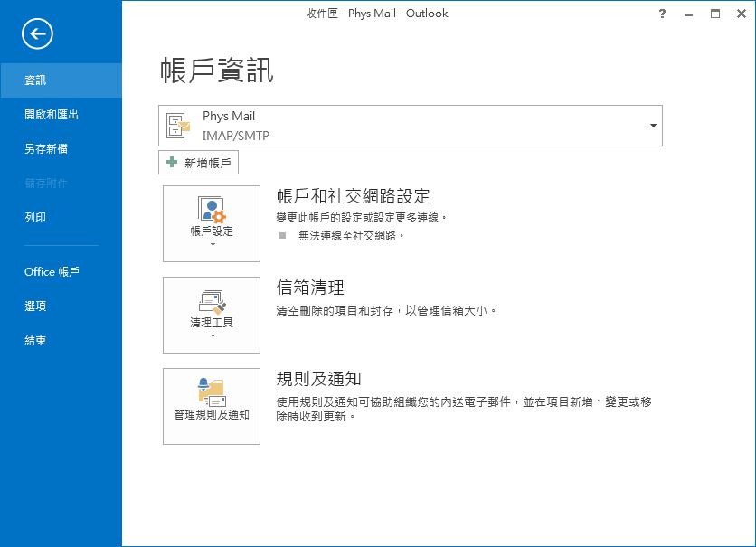
Task: Open Office 帳戶 page
Action: tap(61, 271)
